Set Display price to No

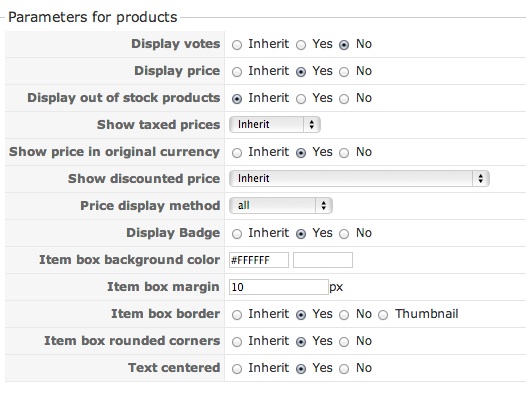point(344,72)
